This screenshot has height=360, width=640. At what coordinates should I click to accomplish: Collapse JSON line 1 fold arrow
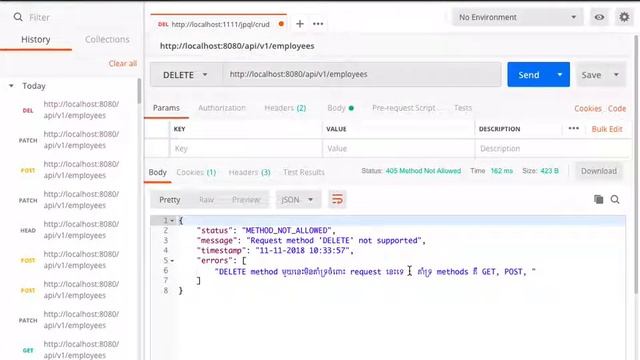click(172, 221)
